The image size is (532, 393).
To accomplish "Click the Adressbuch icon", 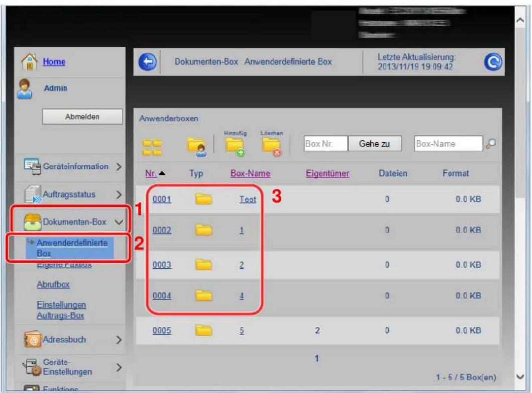I will pyautogui.click(x=33, y=339).
